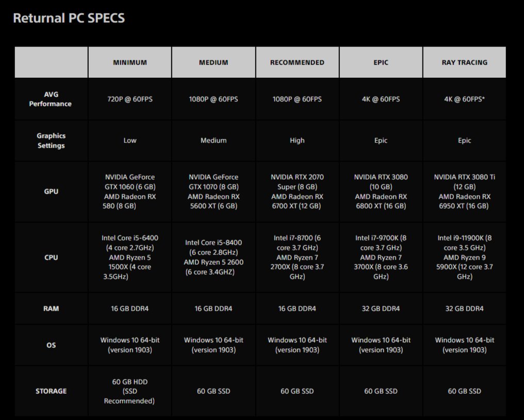Select the 32 GB DDR4 cell under EPIC
The width and height of the screenshot is (524, 420).
(381, 309)
